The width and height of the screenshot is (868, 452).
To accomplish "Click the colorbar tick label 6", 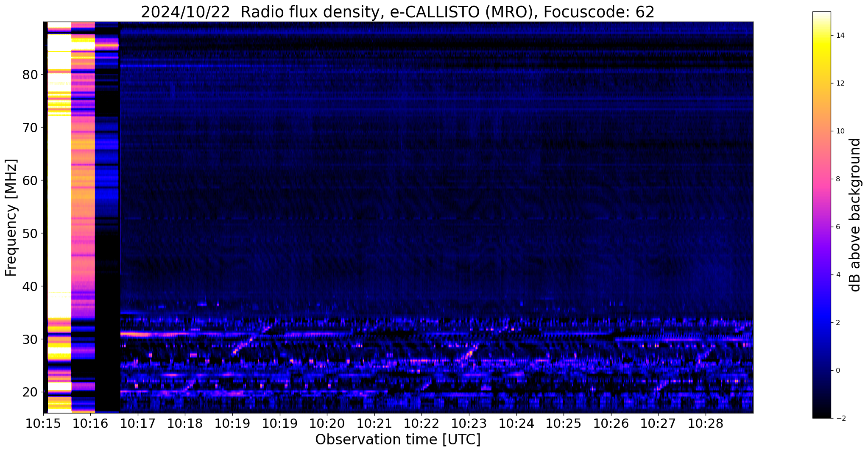I will [837, 227].
